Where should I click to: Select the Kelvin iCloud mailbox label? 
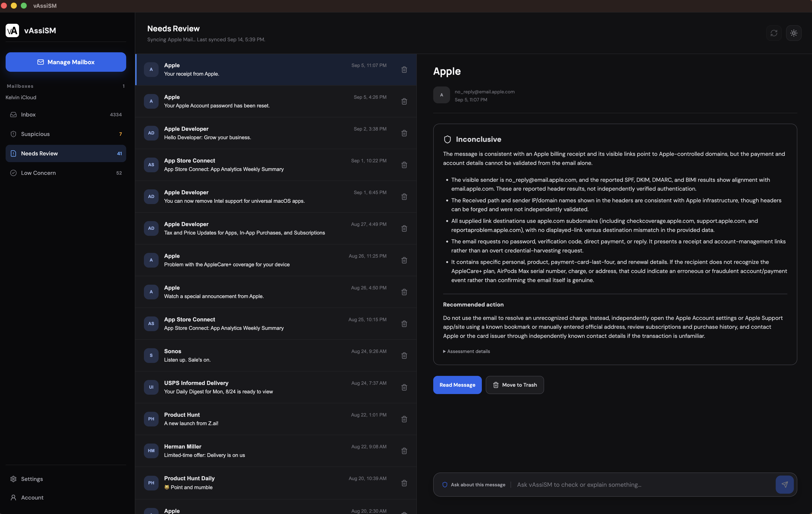pos(21,97)
